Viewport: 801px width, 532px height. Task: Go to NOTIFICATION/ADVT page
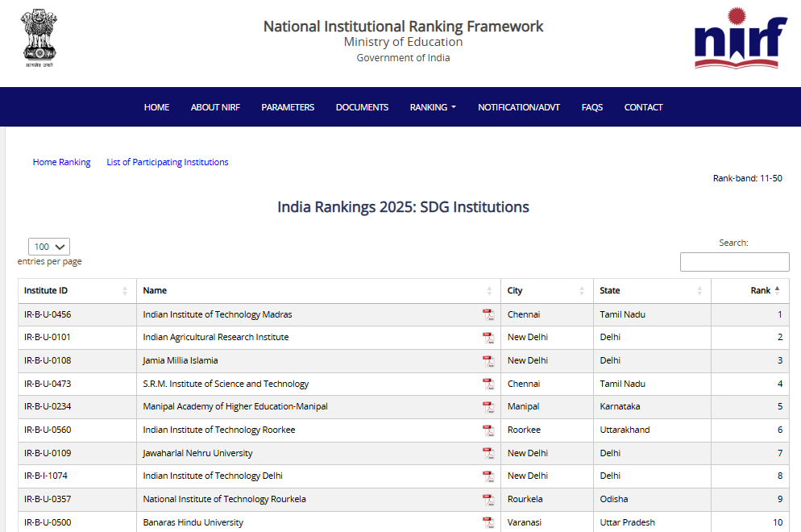coord(518,107)
